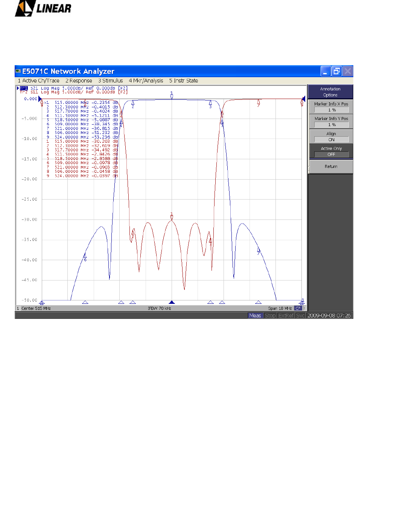Image resolution: width=420 pixels, height=509 pixels.
Task: Toggle the Active Only OFF softkey
Action: click(x=331, y=151)
